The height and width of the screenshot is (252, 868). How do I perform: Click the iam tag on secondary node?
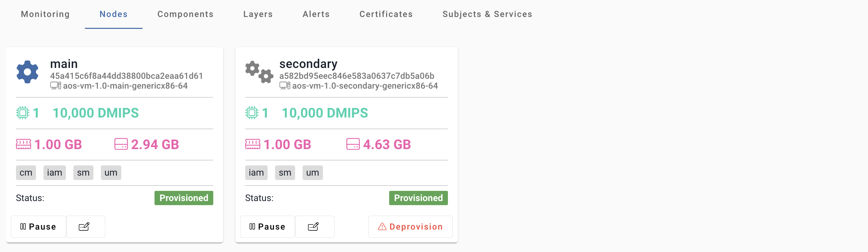[x=256, y=173]
